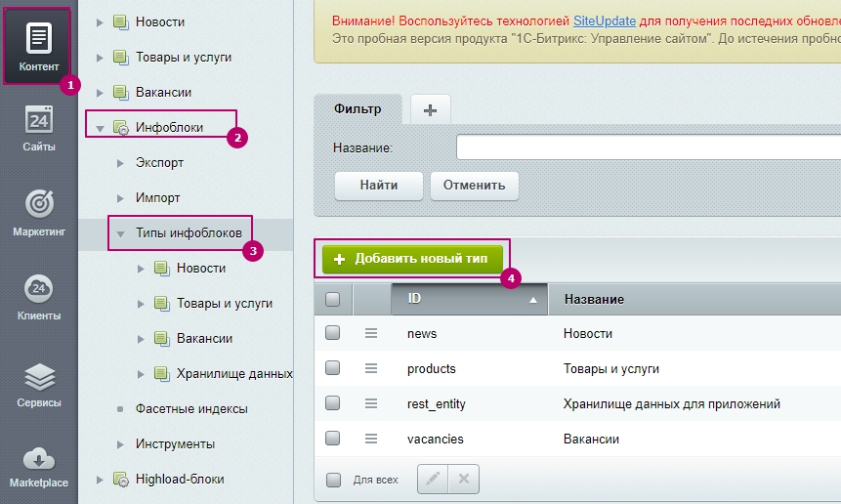Click the vacancies ID cell

pyautogui.click(x=435, y=440)
